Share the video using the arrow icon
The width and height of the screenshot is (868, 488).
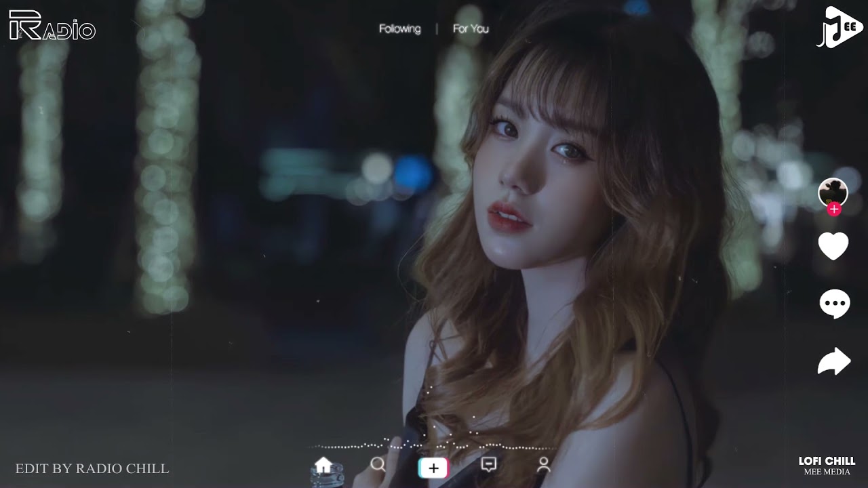pyautogui.click(x=834, y=361)
